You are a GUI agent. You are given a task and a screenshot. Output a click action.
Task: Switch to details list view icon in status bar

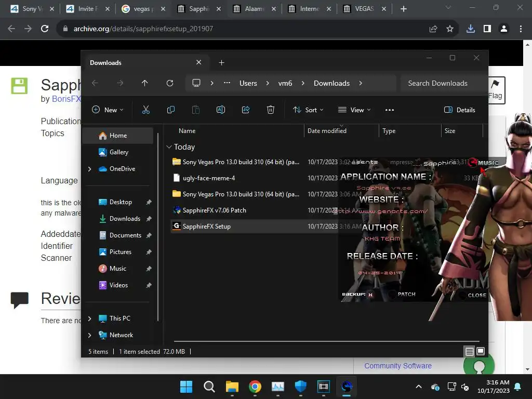pyautogui.click(x=469, y=352)
